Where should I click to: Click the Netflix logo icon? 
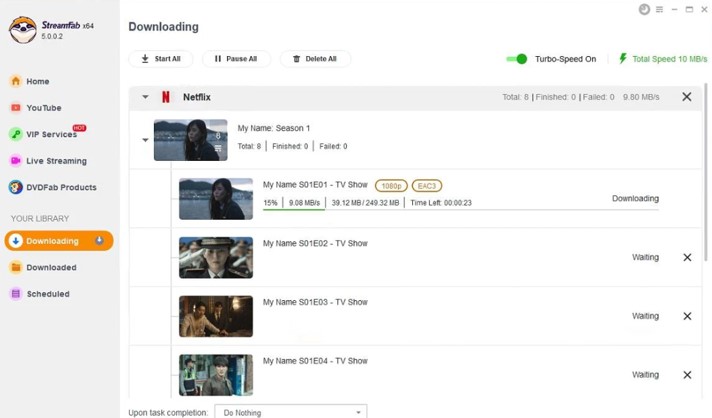166,97
